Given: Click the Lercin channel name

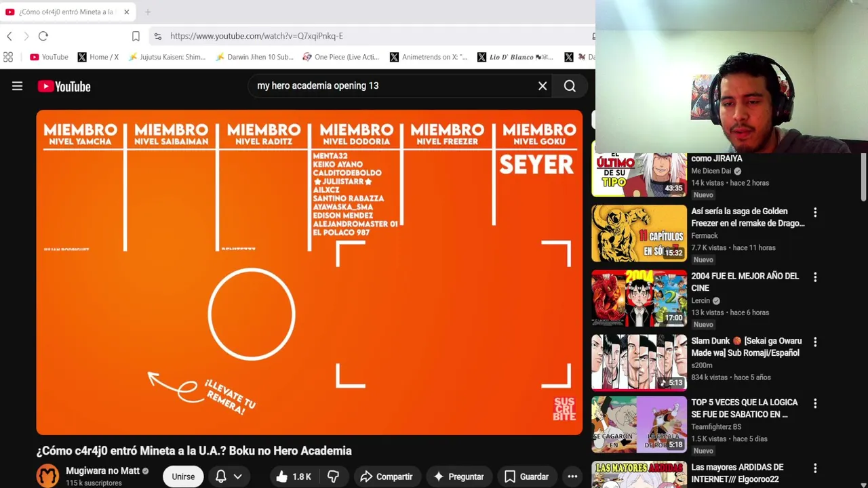Looking at the screenshot, I should [x=701, y=301].
